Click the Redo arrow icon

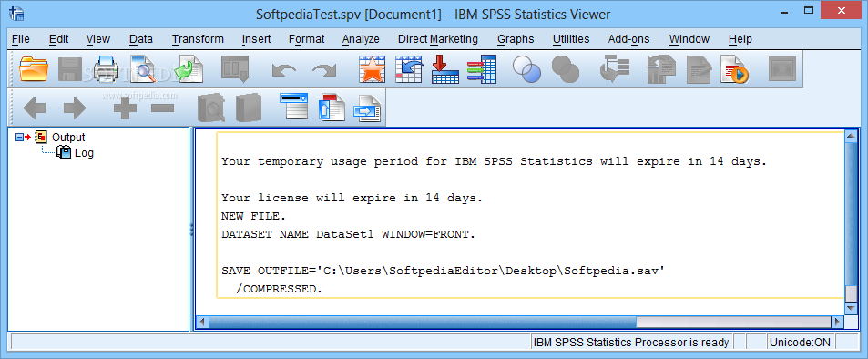[324, 70]
